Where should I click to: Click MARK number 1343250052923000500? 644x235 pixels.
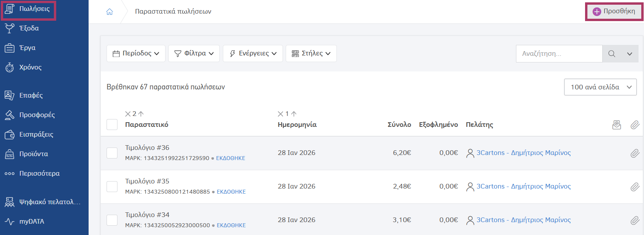pos(177,225)
